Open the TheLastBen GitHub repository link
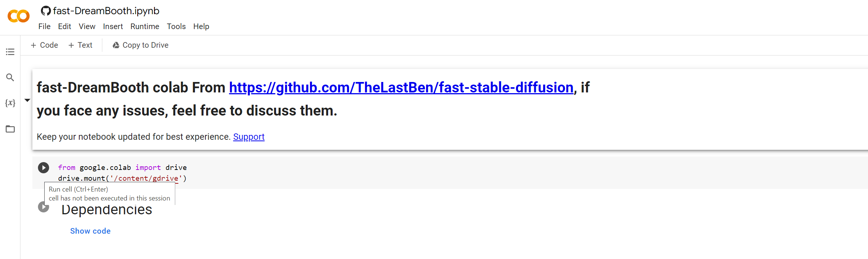 point(401,88)
